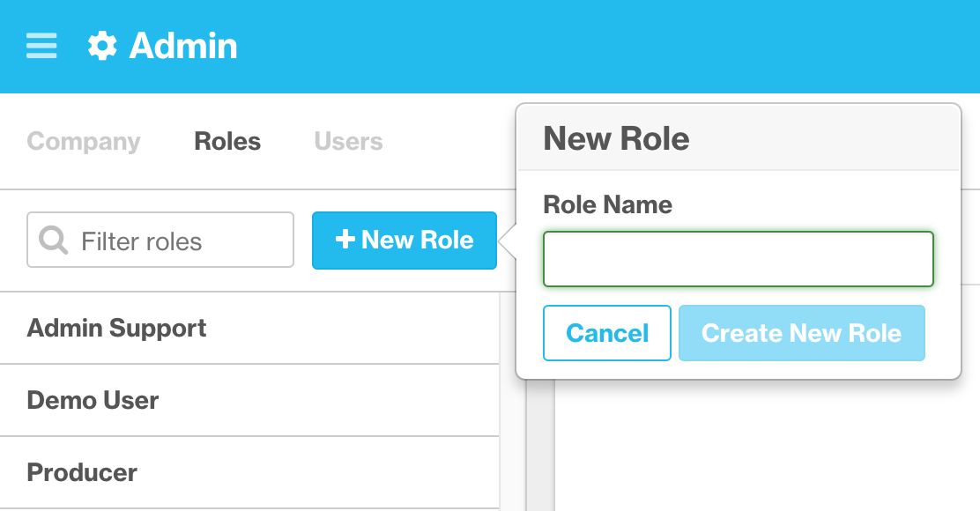Image resolution: width=980 pixels, height=511 pixels.
Task: Click the magnifier icon in roles filter
Action: (54, 241)
